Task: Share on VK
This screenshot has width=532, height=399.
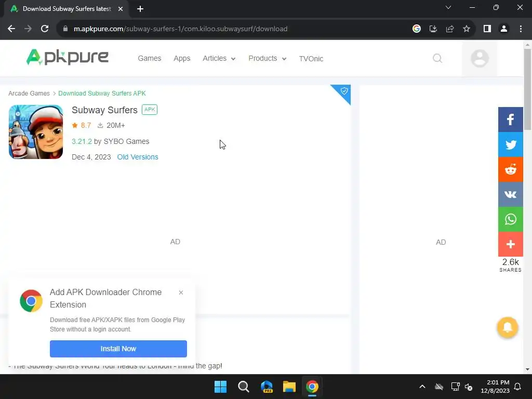Action: pyautogui.click(x=510, y=194)
